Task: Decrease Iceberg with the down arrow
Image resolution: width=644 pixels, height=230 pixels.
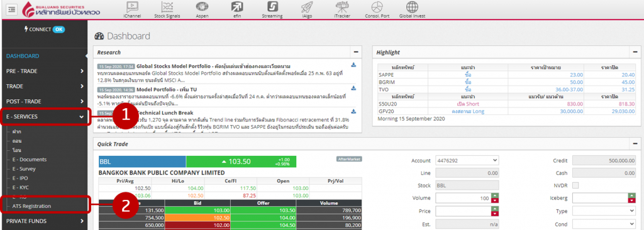Action: [x=631, y=200]
